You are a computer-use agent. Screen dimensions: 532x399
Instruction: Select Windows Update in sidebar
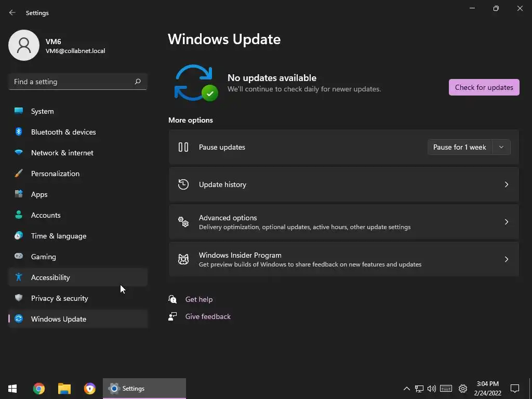point(78,318)
